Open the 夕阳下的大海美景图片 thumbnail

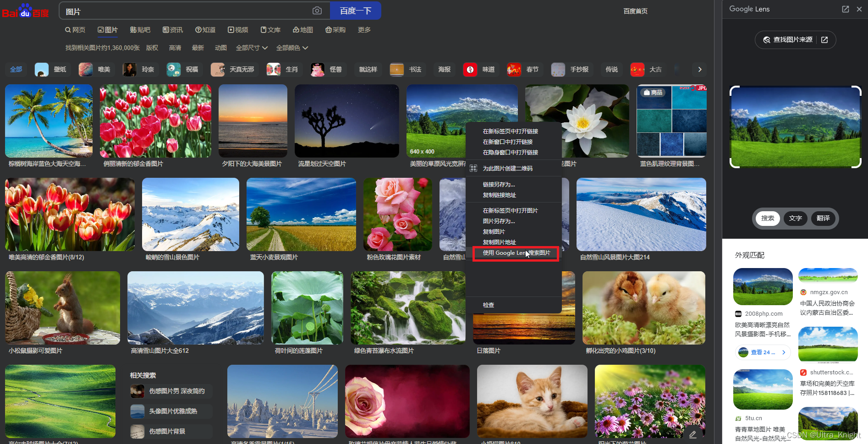coord(253,121)
